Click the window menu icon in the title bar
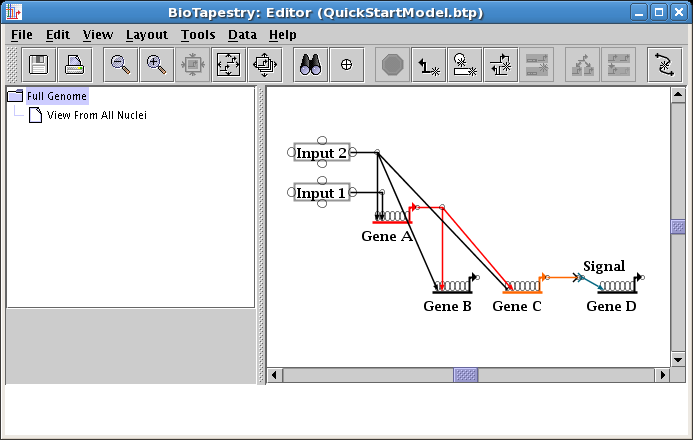The height and width of the screenshot is (440, 693). pos(12,12)
